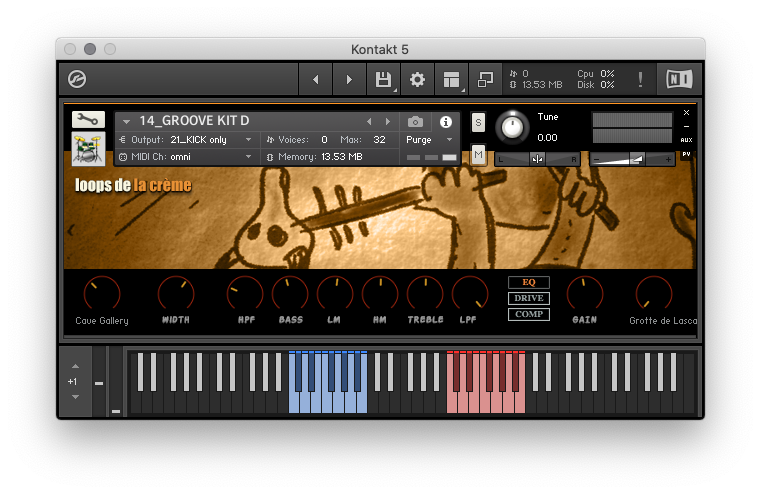Shift keyboard octave up arrow
Viewport: 761px width, 494px height.
[75, 366]
